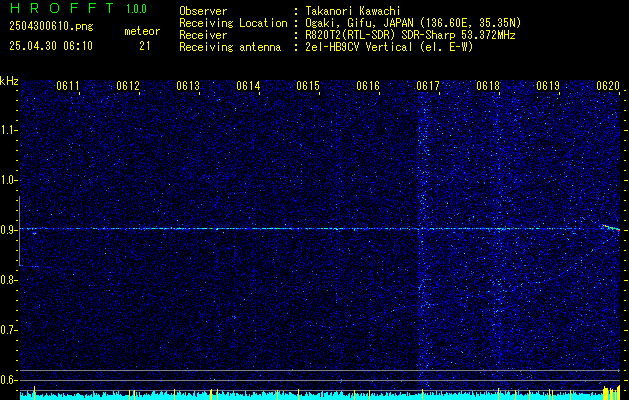Click the carrier line at 0.9 kHz
The height and width of the screenshot is (400, 629).
tap(320, 229)
